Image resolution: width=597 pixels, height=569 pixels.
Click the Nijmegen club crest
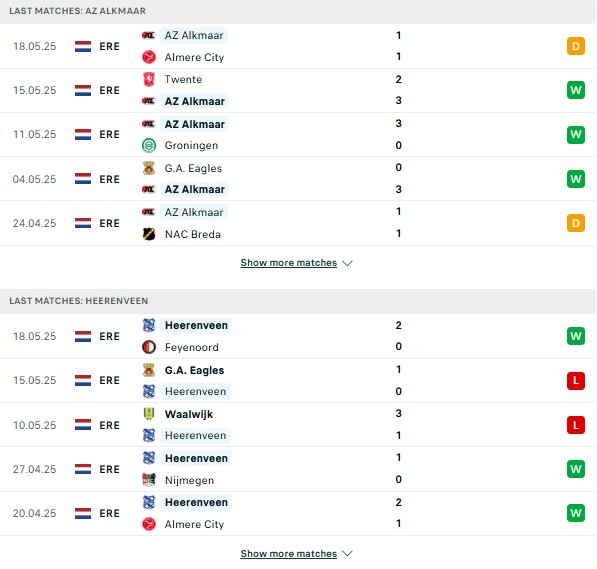149,480
